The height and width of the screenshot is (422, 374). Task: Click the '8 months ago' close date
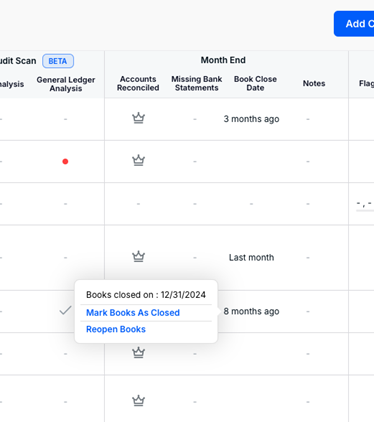(x=251, y=311)
